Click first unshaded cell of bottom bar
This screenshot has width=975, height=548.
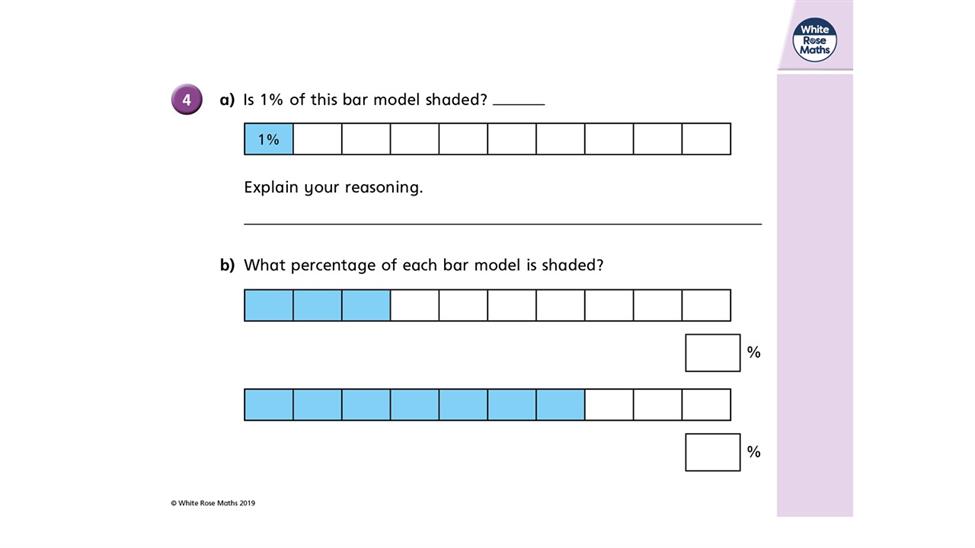point(609,405)
